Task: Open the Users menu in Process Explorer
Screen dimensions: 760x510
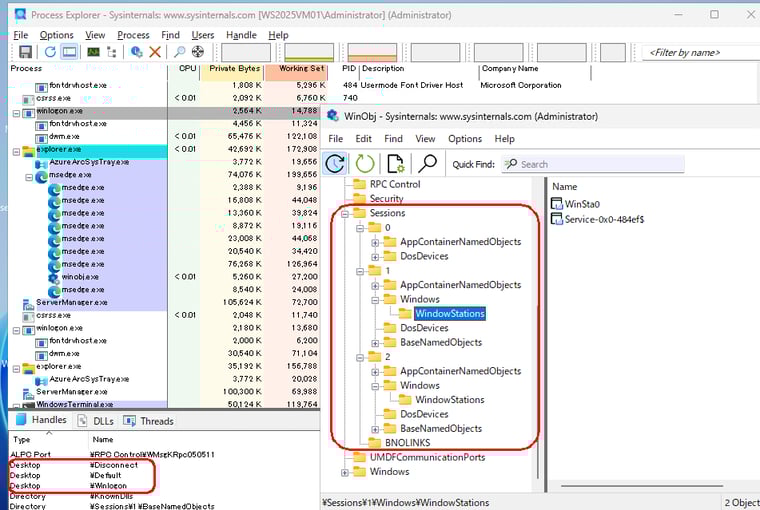Action: click(203, 35)
